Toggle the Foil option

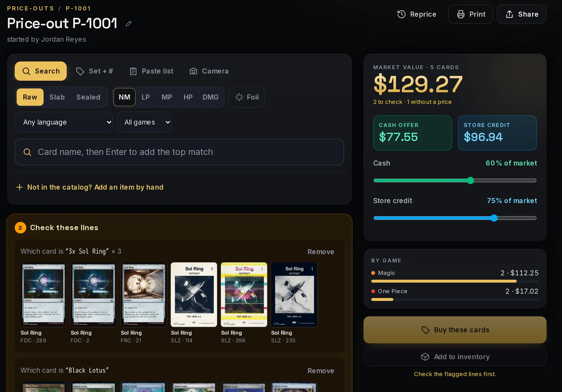[247, 97]
